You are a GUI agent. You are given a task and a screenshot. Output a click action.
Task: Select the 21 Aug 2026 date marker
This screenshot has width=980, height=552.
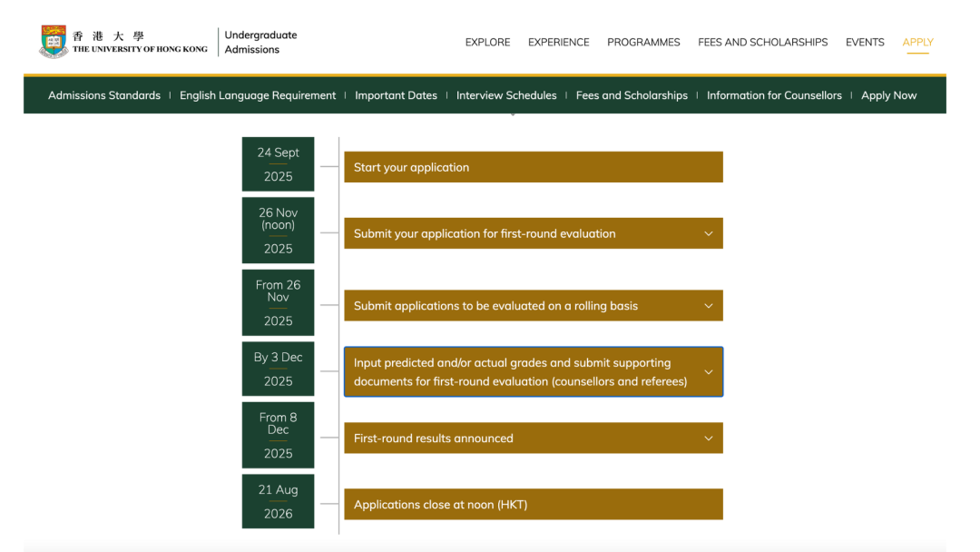pos(278,501)
